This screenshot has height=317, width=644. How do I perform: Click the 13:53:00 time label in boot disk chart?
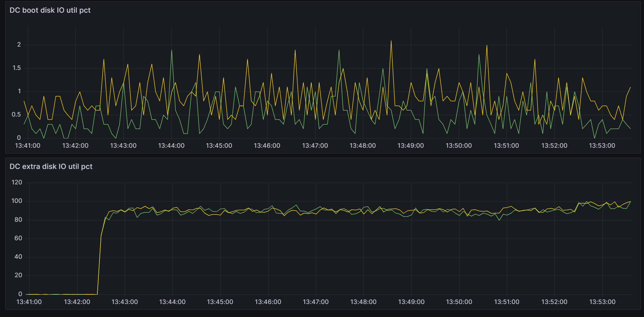coord(602,146)
